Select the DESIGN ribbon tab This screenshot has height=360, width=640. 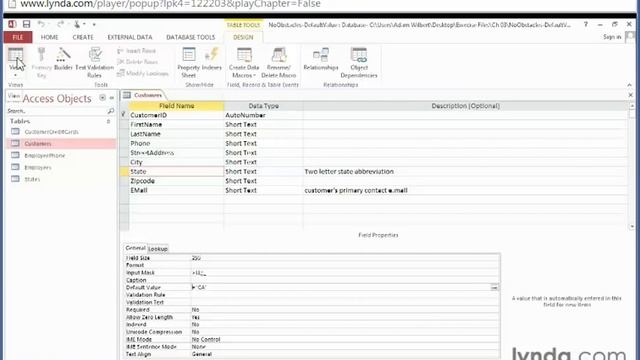click(x=243, y=37)
